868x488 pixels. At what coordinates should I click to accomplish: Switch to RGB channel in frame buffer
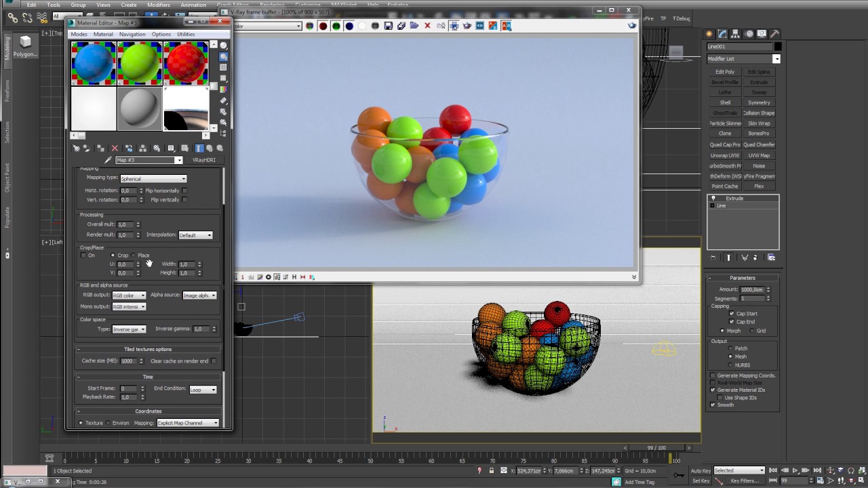point(310,26)
